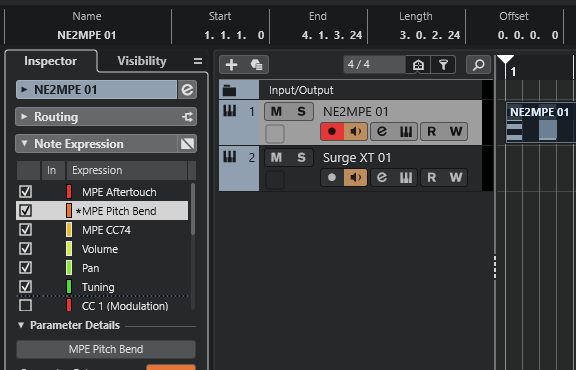
Task: Click the Offset value 0. 0. 0. 0
Action: [528, 35]
